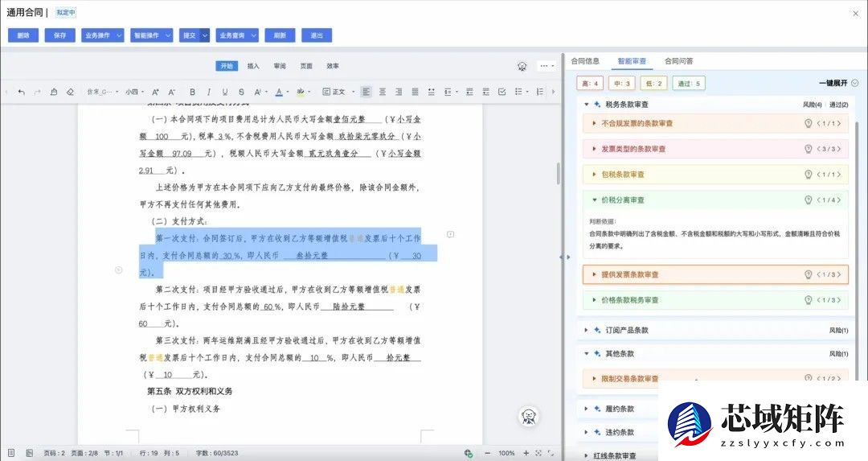
Task: Collapse the 税务条款审查 section
Action: click(586, 104)
